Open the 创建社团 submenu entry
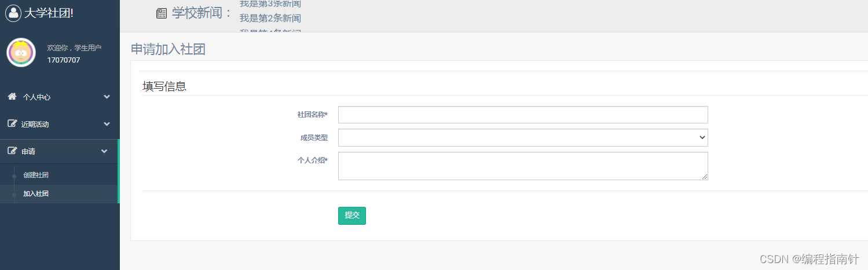868x270 pixels. (36, 175)
